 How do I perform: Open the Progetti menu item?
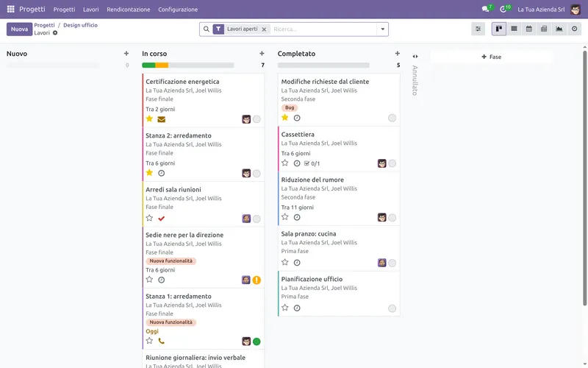pyautogui.click(x=64, y=10)
